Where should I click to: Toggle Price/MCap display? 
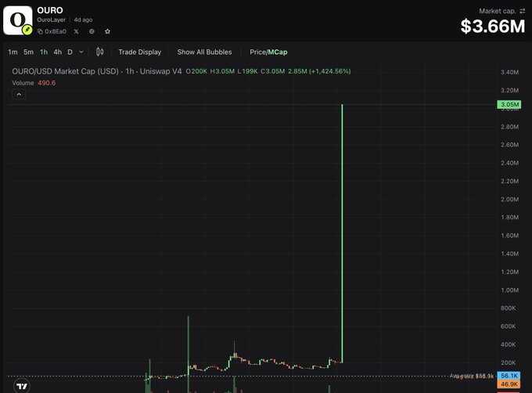click(268, 52)
